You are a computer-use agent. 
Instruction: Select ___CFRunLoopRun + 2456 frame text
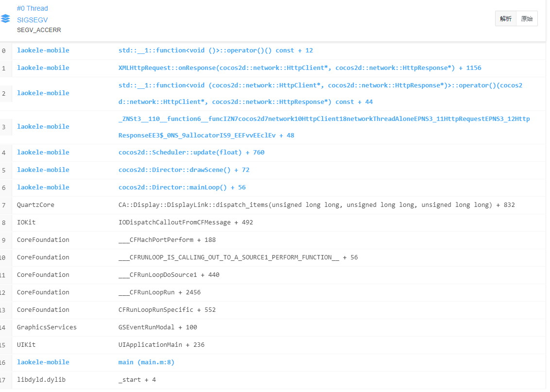(159, 292)
